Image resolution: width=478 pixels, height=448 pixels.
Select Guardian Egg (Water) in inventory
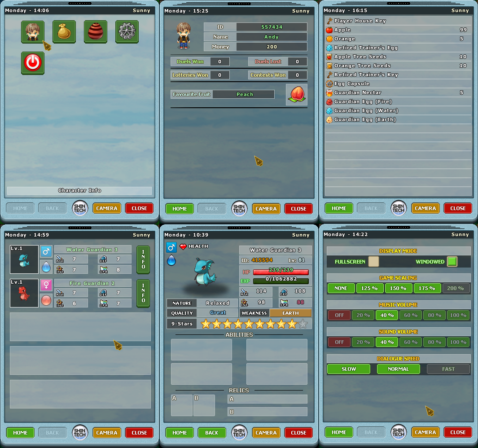click(398, 110)
